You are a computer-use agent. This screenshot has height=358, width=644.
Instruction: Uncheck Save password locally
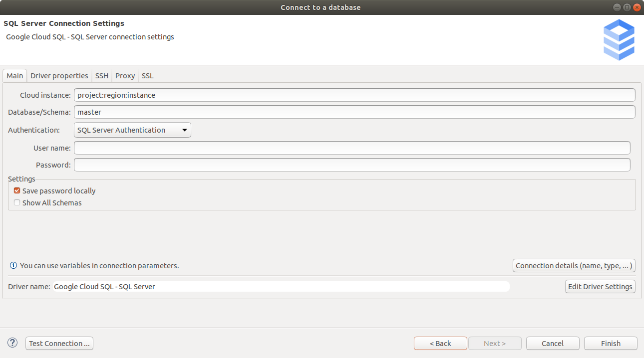pos(16,190)
